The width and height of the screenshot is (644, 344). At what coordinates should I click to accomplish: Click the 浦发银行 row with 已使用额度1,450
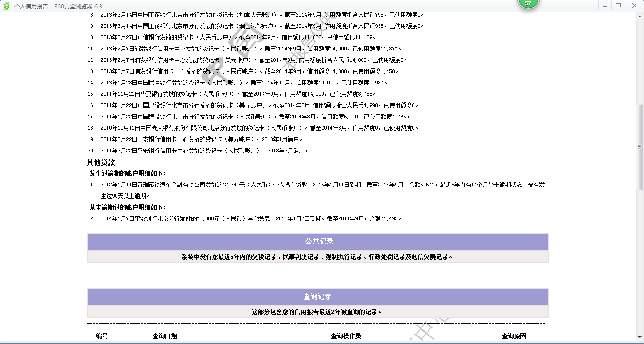(x=243, y=71)
